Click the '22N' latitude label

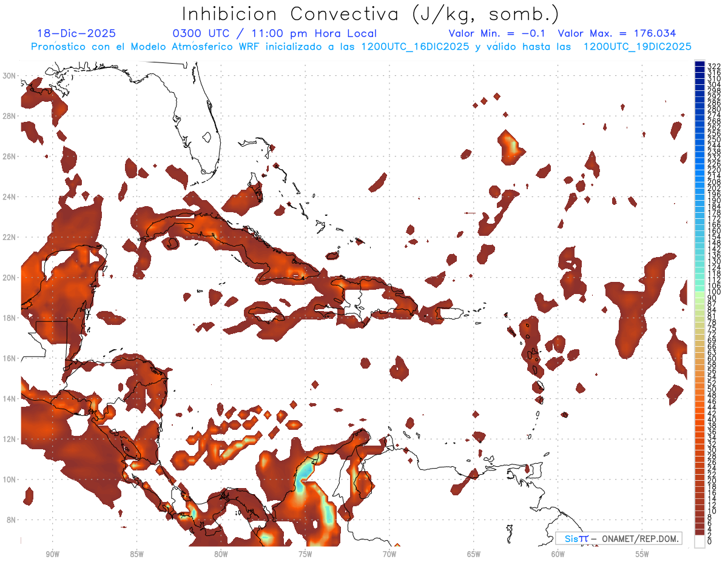click(x=9, y=237)
